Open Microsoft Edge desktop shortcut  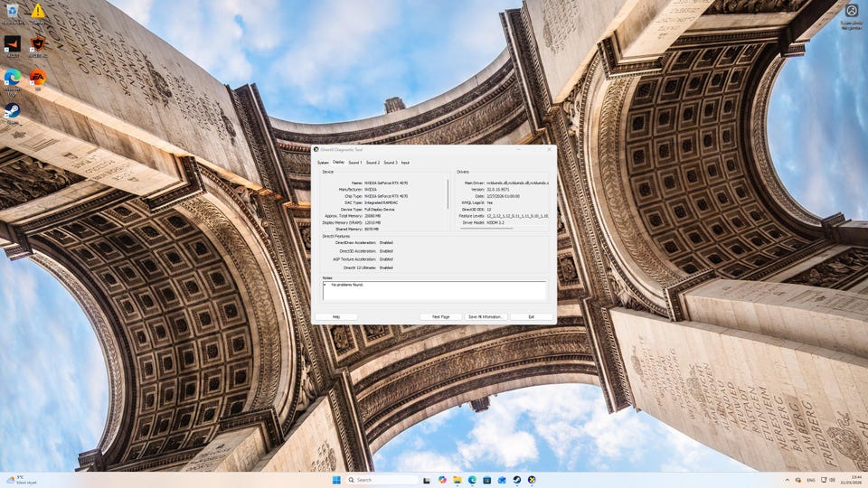click(13, 78)
